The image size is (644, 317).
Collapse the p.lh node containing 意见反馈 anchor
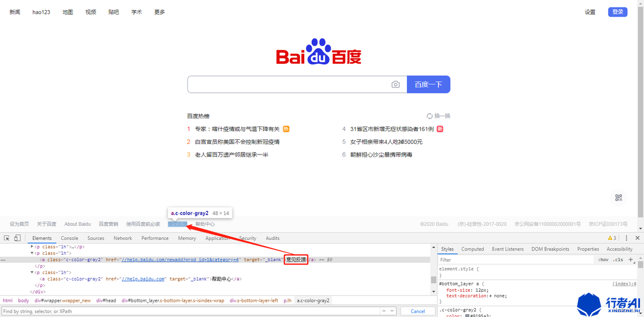coord(32,253)
